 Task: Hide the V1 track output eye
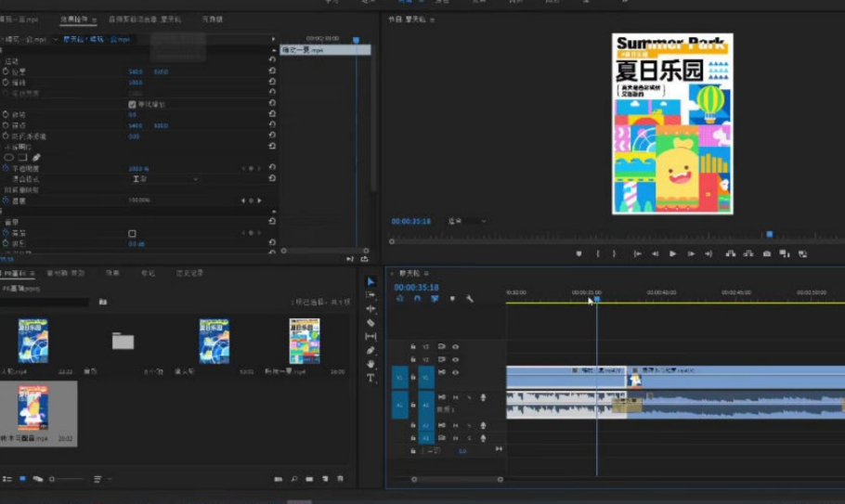(455, 372)
